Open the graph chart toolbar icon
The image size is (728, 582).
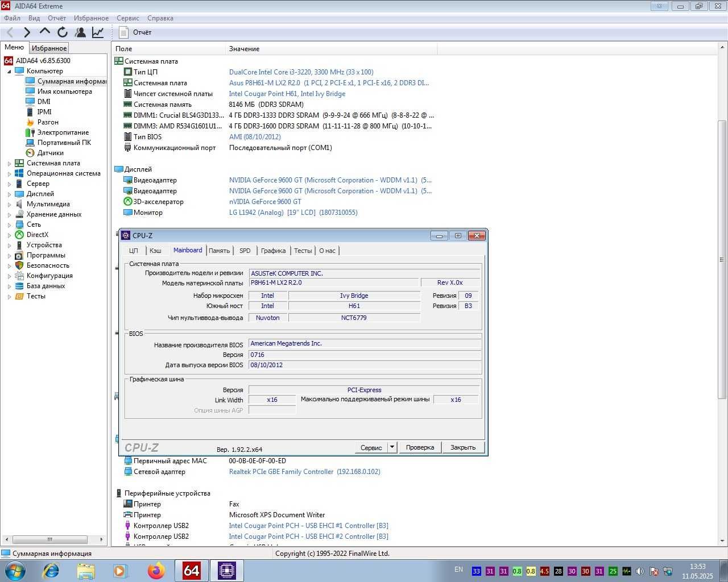[x=98, y=32]
